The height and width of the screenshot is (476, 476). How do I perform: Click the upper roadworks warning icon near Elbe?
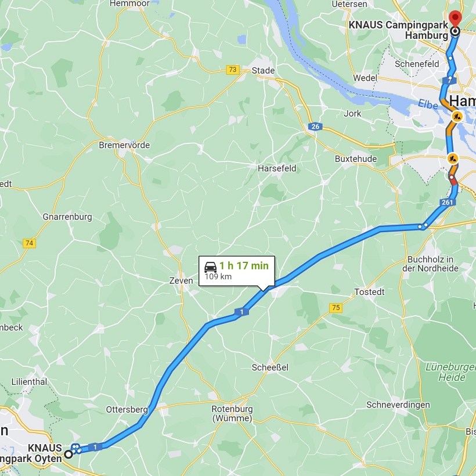(x=457, y=116)
